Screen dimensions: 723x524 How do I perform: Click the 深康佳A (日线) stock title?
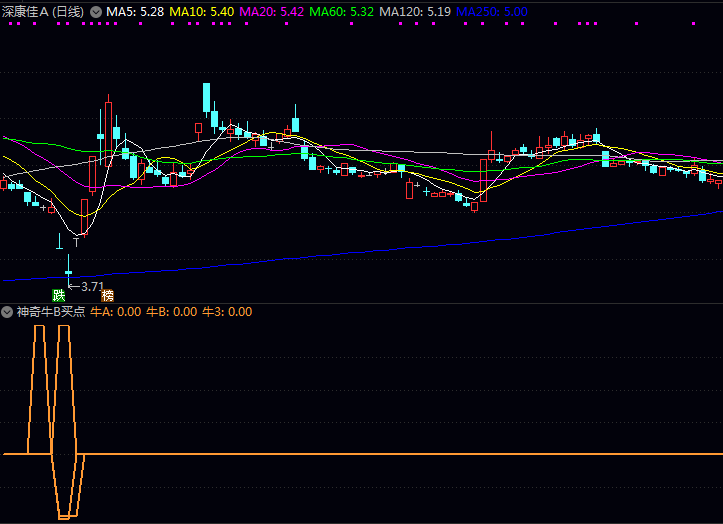43,11
